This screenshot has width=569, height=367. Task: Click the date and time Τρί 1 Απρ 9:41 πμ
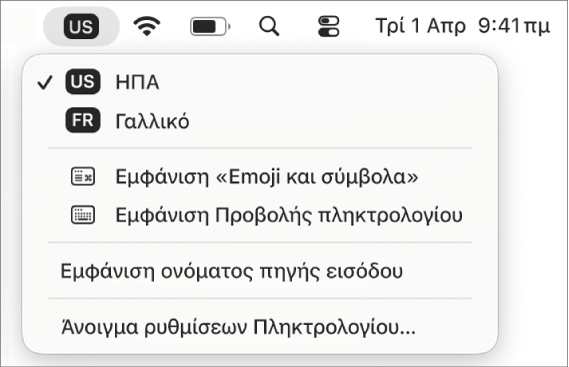click(x=463, y=26)
